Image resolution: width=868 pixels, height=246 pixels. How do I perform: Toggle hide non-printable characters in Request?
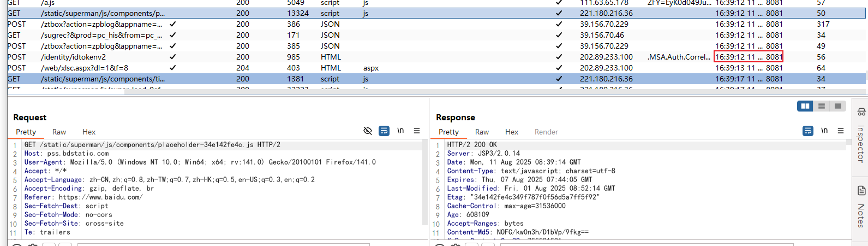pos(368,131)
